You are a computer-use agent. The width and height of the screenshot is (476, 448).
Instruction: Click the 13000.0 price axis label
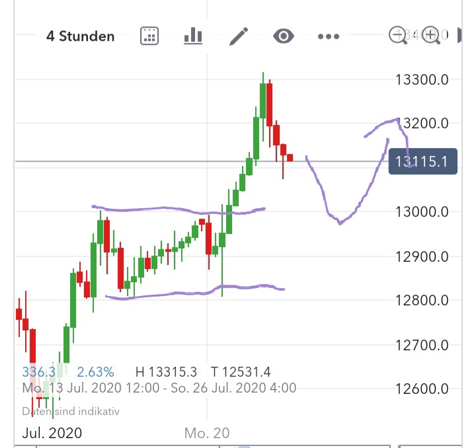pos(422,212)
